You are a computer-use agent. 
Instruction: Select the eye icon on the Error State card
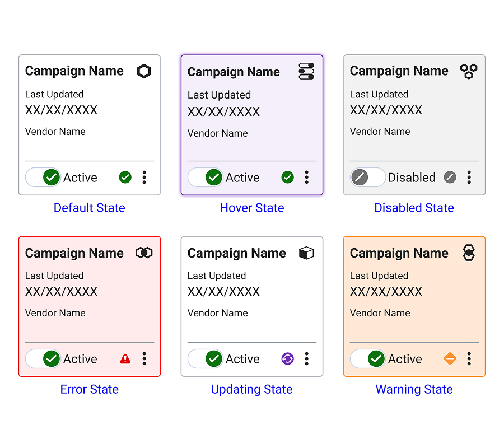[x=144, y=253]
